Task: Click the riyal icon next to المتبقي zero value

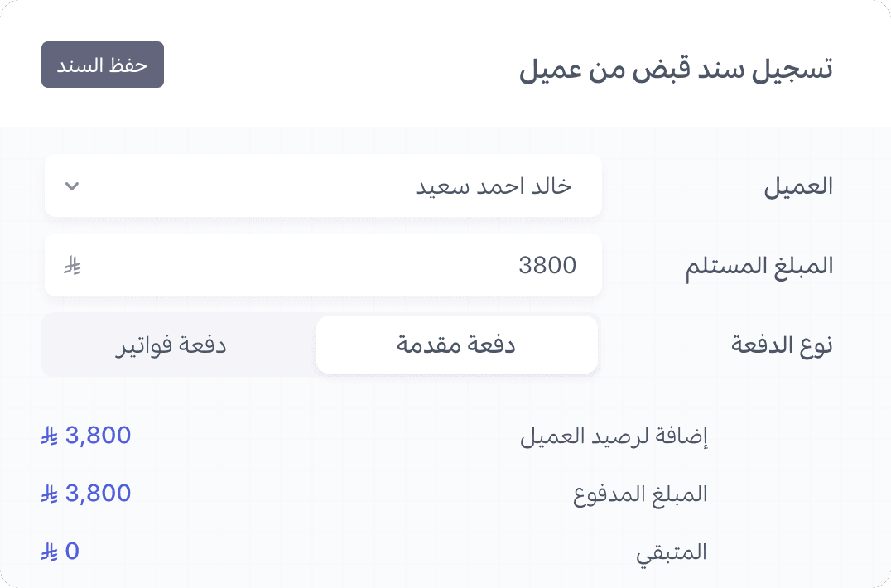Action: point(48,552)
